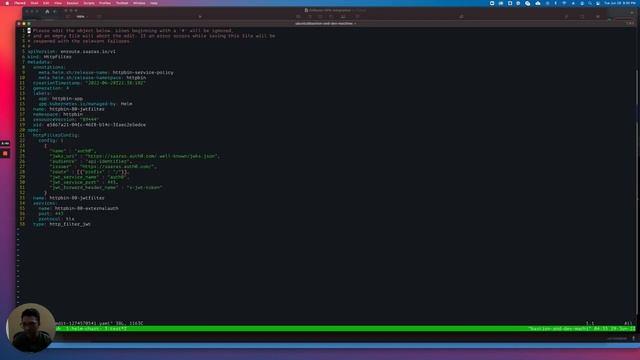This screenshot has height=360, width=640.
Task: Open the Scripts menu
Action: (x=89, y=3)
